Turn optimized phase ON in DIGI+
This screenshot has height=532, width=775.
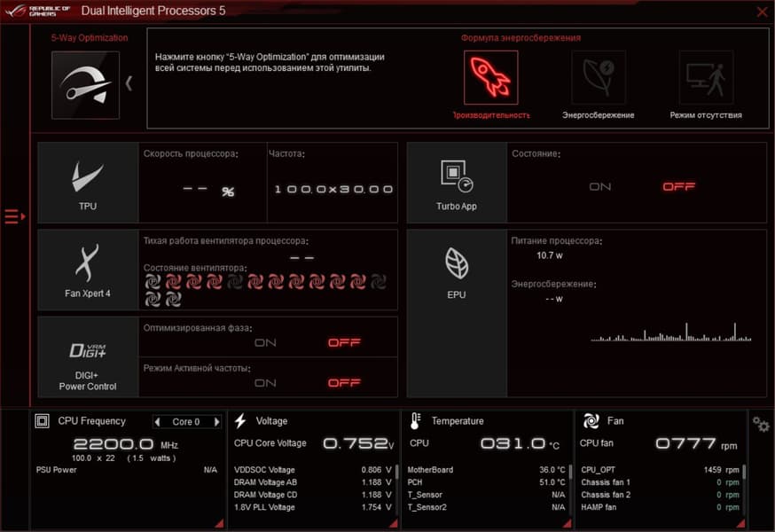tap(265, 342)
